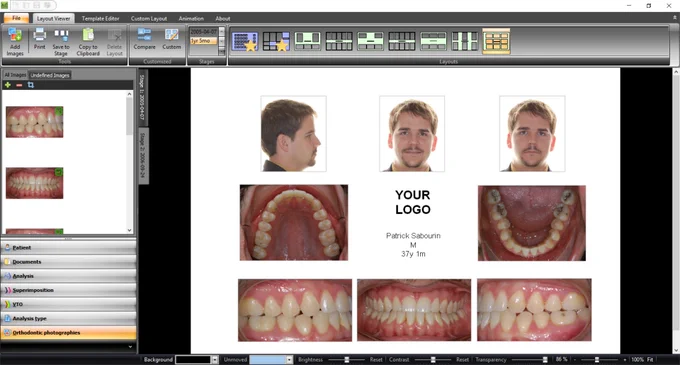Click the green plus add-image icon

[8, 85]
